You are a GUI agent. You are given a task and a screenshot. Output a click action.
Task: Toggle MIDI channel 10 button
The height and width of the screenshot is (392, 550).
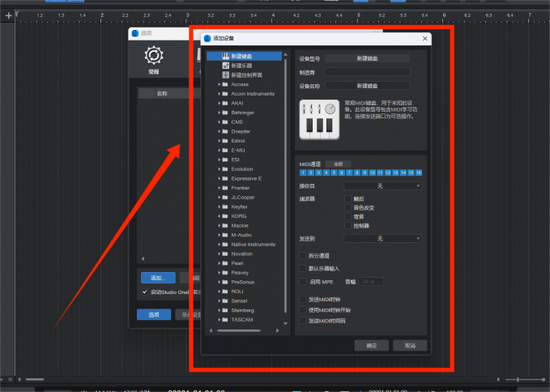(x=373, y=173)
